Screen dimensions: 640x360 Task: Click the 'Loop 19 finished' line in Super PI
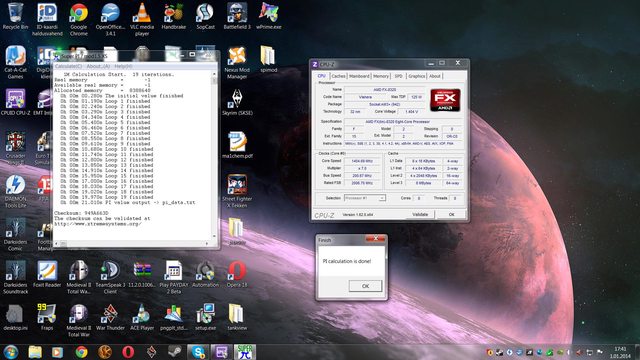[106, 197]
